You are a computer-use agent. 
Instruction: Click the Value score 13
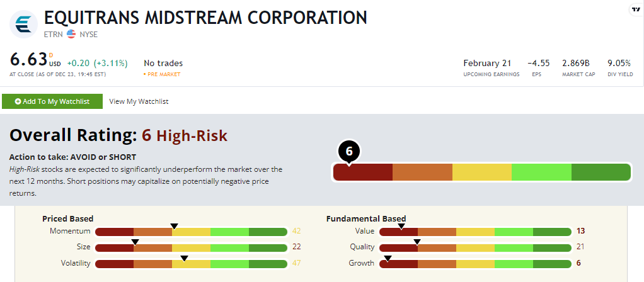581,231
